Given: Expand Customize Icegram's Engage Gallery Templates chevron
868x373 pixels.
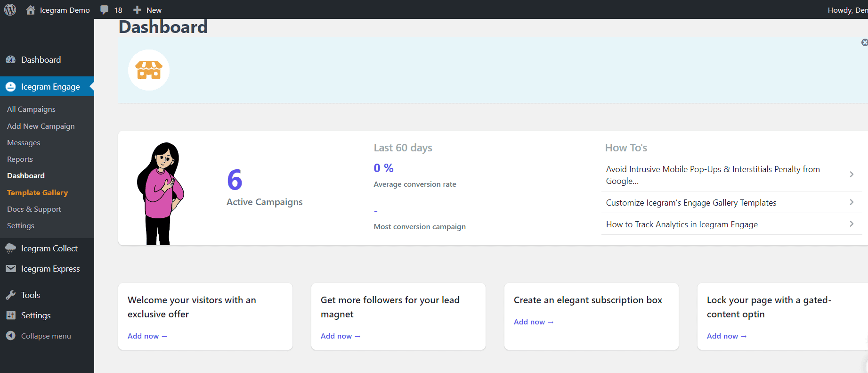Looking at the screenshot, I should [851, 202].
